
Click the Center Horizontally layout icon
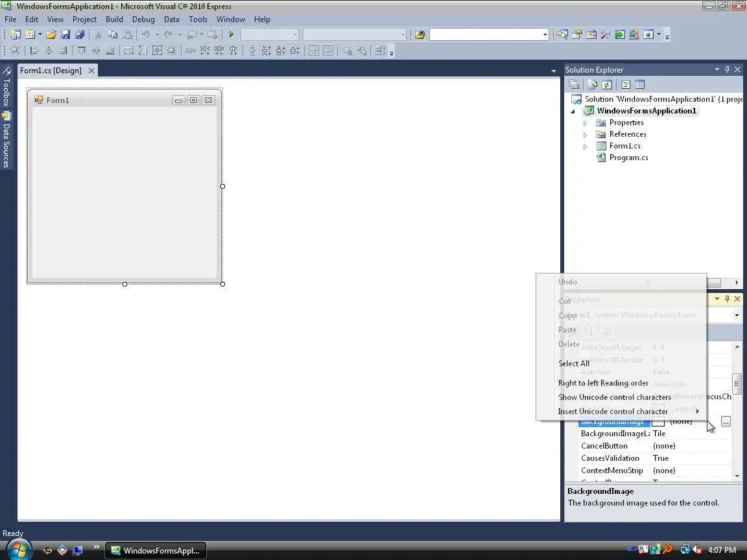click(x=314, y=51)
